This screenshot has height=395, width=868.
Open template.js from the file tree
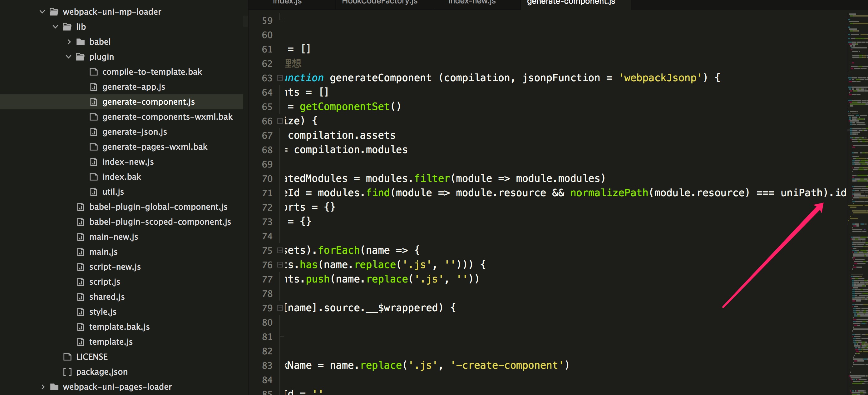coord(111,342)
